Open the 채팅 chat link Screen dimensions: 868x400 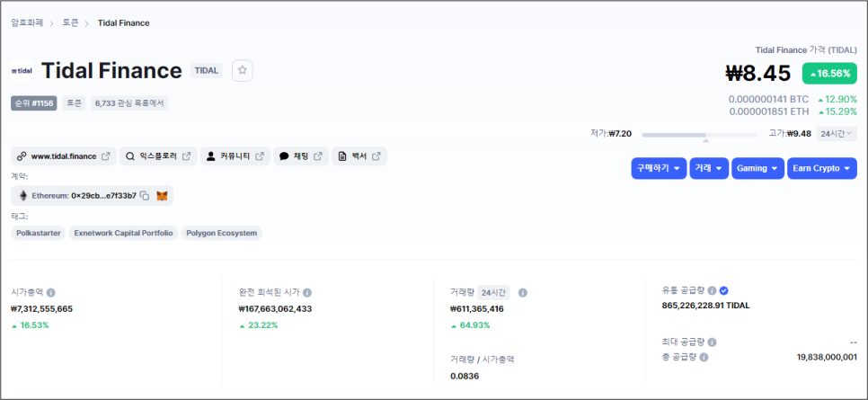301,156
